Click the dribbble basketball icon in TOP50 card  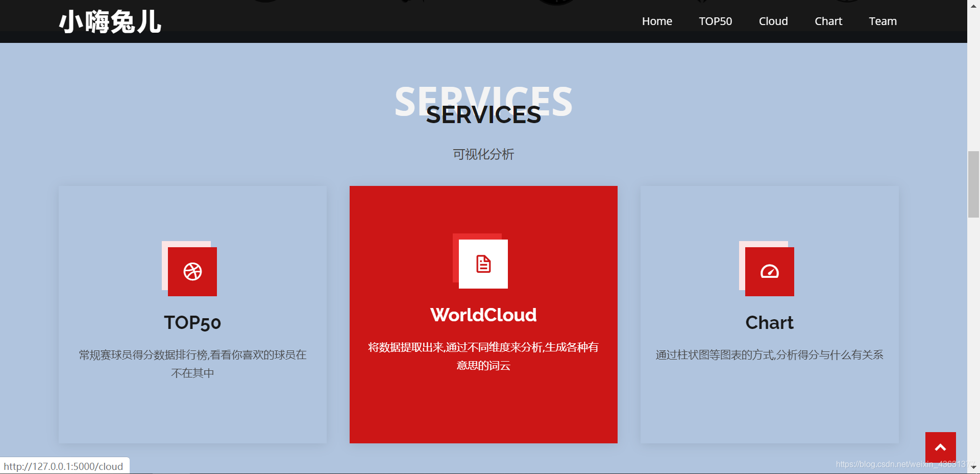(x=192, y=272)
